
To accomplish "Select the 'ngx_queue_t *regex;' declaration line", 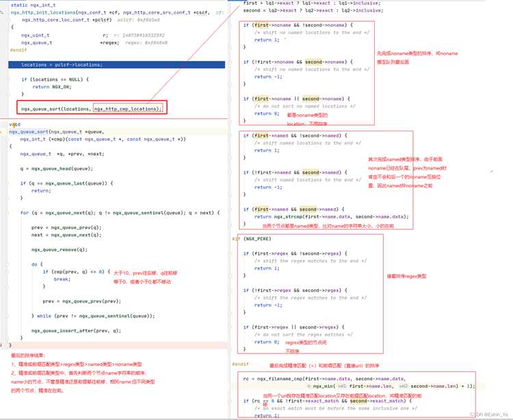I will point(70,43).
